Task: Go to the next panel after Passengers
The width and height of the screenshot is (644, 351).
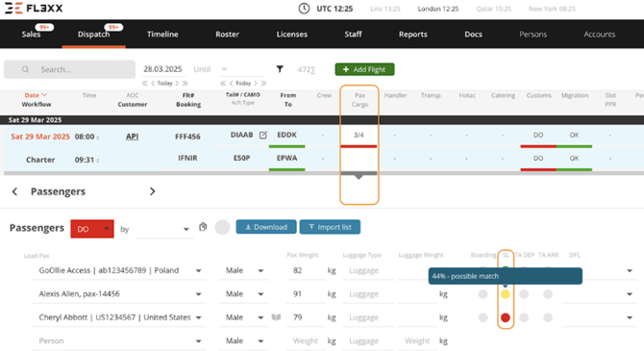Action: [153, 191]
